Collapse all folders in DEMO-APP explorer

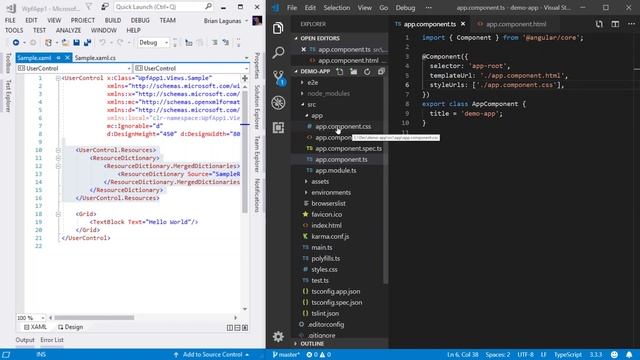click(381, 71)
